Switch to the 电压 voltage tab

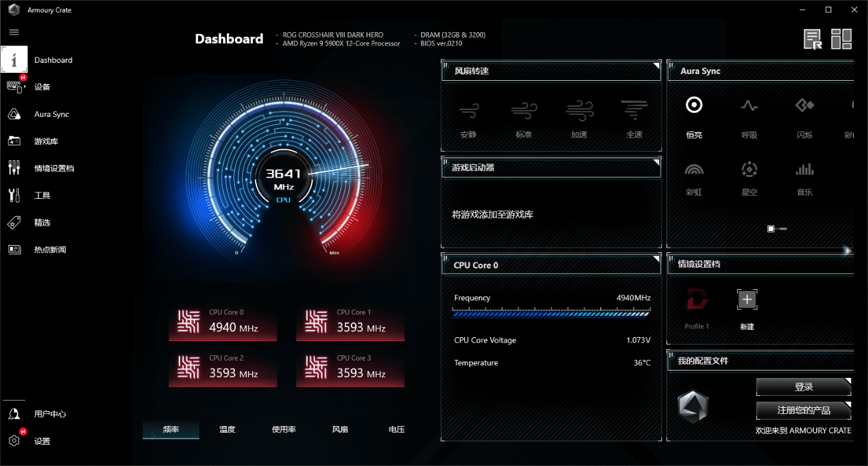(x=397, y=429)
